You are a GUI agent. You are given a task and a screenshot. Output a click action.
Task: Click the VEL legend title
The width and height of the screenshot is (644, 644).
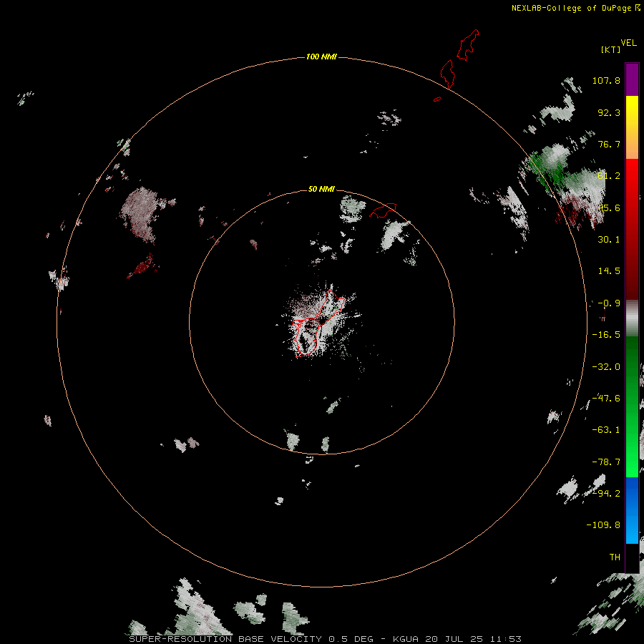point(628,43)
